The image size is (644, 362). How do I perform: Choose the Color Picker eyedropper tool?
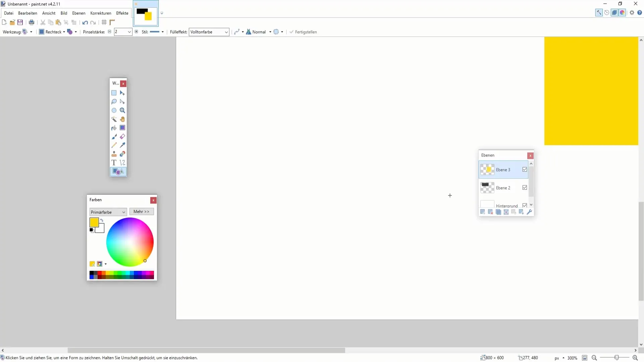[x=122, y=145]
